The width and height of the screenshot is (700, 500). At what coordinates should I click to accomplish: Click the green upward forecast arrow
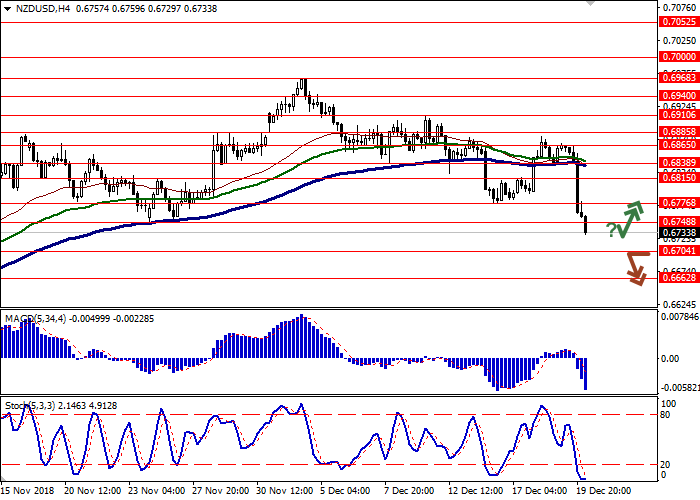click(630, 218)
